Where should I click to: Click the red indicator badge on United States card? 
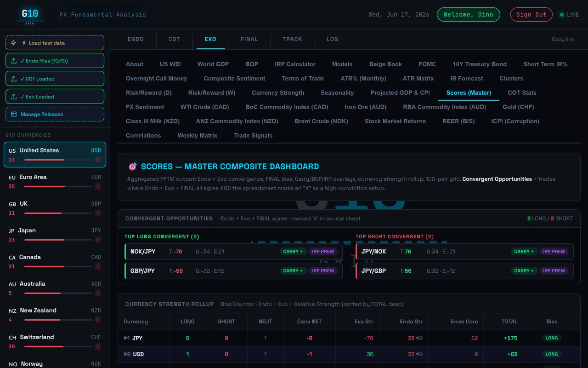[98, 160]
